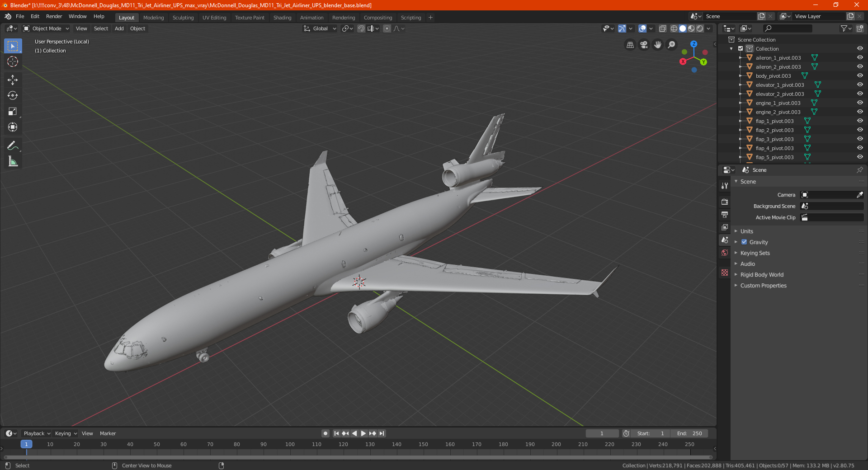
Task: Open the Tool properties tab
Action: 725,186
